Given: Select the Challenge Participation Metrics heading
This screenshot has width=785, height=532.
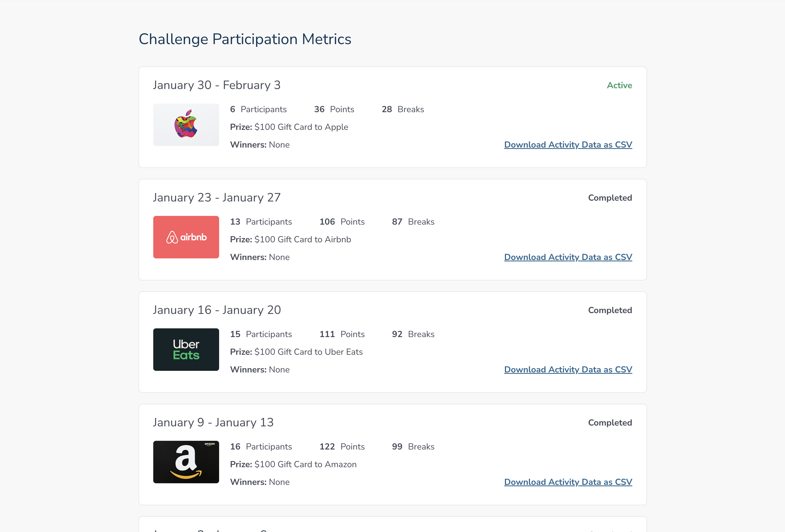Looking at the screenshot, I should 245,39.
